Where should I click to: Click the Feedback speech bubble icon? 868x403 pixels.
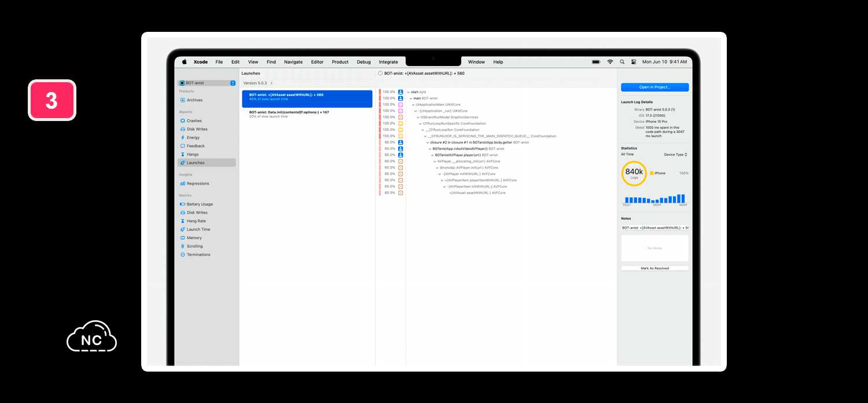183,146
